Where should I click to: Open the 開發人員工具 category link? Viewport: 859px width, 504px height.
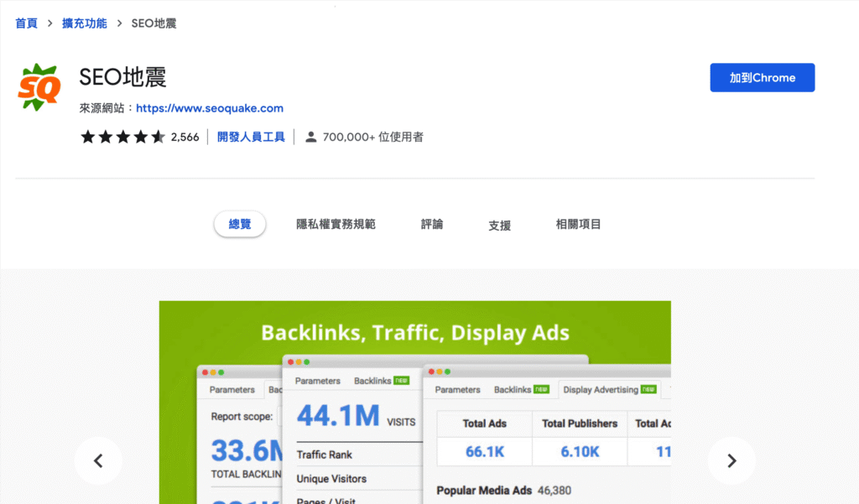[x=251, y=137]
